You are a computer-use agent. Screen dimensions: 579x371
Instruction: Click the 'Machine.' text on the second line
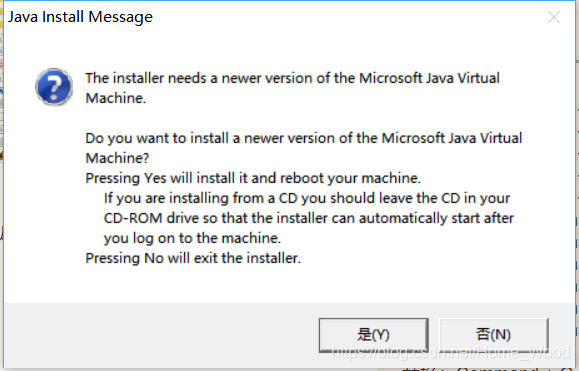click(116, 98)
